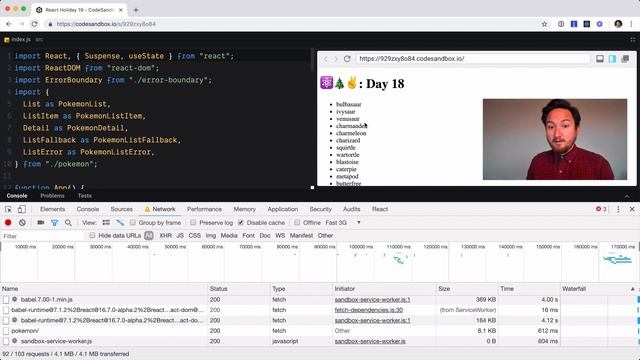Image resolution: width=640 pixels, height=360 pixels.
Task: Toggle the network filter funnel icon
Action: (54, 222)
